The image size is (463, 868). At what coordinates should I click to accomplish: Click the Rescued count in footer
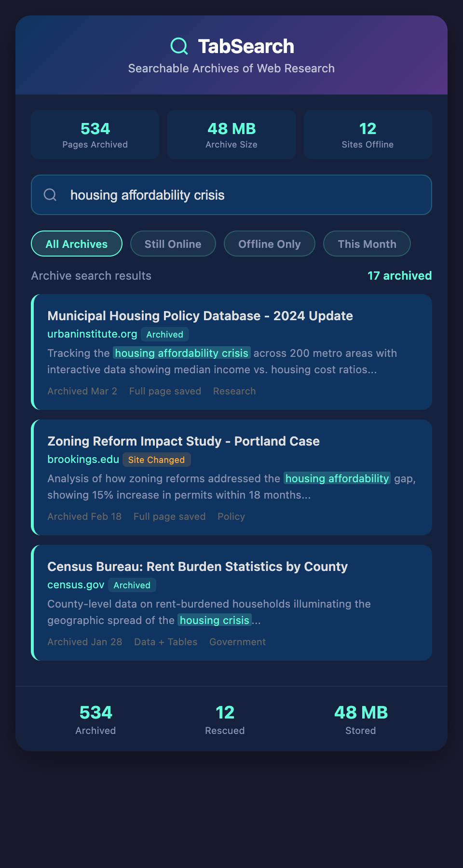click(x=225, y=719)
